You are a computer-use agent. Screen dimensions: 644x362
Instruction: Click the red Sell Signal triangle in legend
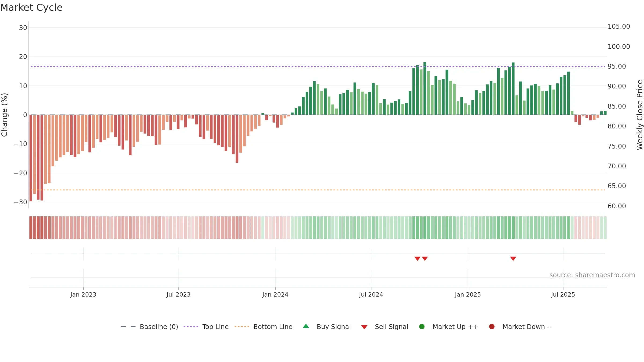364,327
